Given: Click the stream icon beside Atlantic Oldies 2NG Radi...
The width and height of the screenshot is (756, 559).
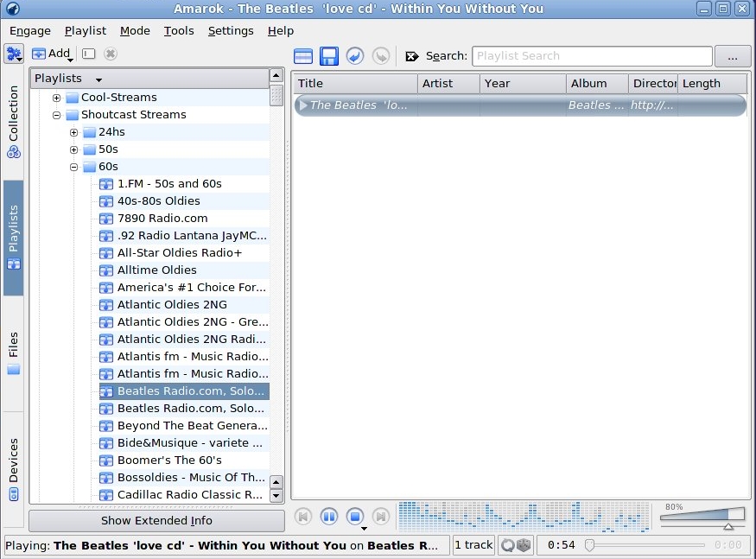Looking at the screenshot, I should point(106,340).
